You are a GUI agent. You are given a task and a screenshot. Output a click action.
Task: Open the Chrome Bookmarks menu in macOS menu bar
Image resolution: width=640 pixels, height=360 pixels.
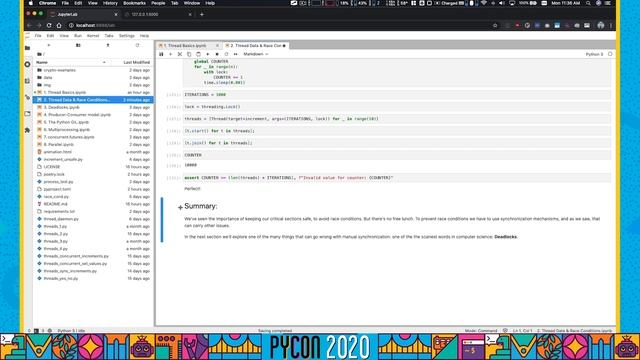pyautogui.click(x=134, y=3)
